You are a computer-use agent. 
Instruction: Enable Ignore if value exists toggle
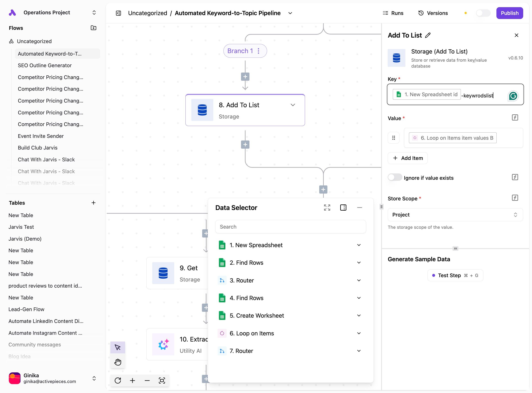pyautogui.click(x=395, y=178)
